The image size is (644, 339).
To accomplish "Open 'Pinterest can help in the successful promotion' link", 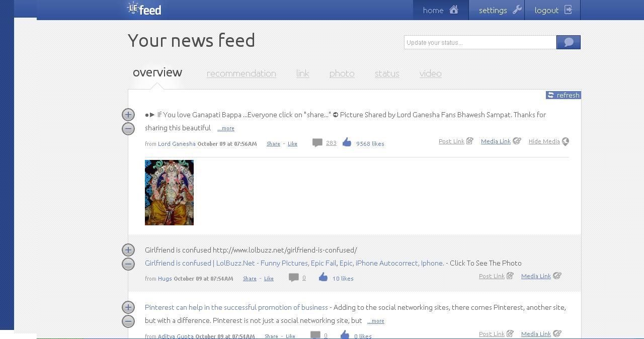I will coord(236,307).
